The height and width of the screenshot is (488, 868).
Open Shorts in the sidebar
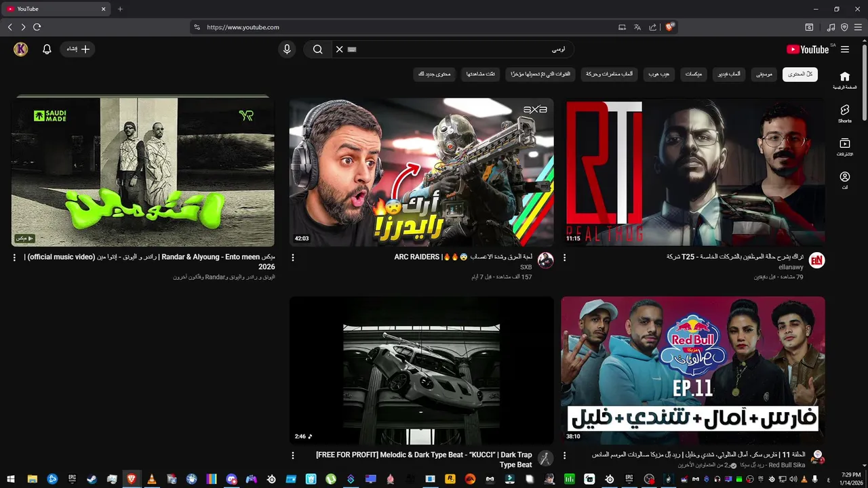845,113
